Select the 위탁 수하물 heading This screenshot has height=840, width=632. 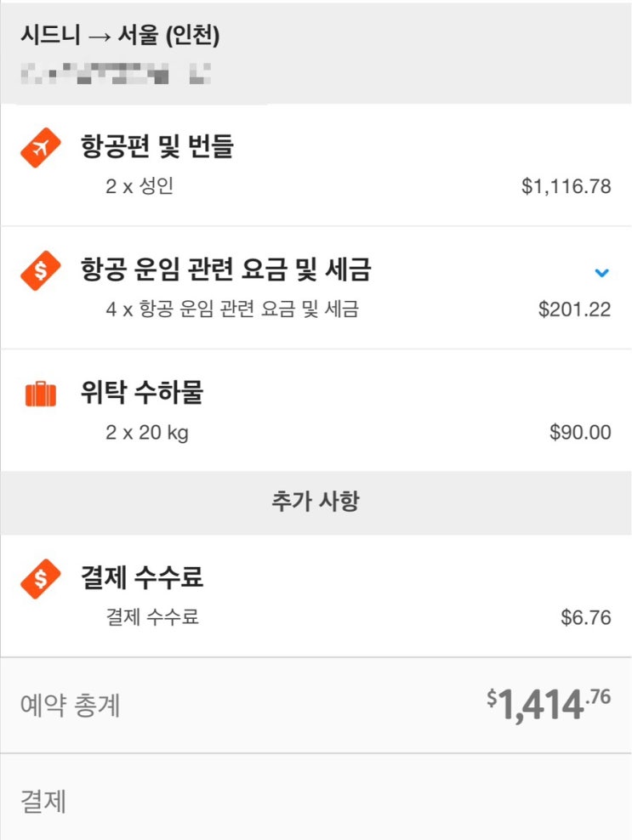pos(142,393)
